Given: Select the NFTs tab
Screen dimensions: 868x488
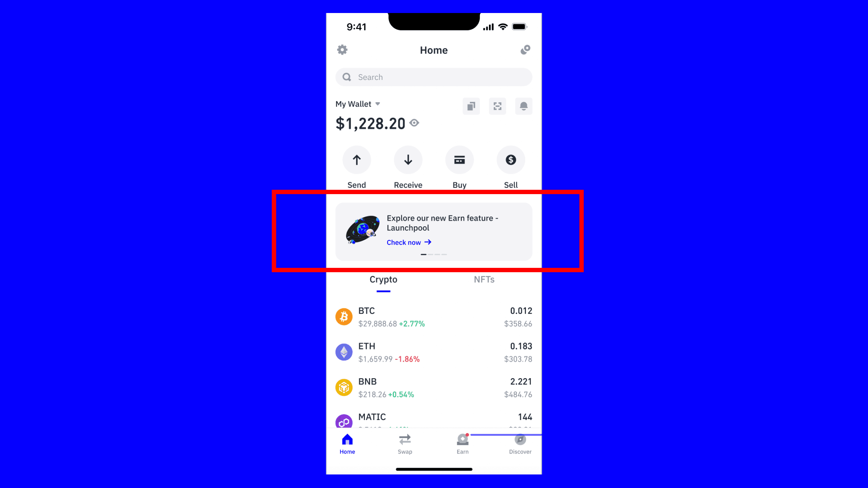Looking at the screenshot, I should pyautogui.click(x=484, y=279).
